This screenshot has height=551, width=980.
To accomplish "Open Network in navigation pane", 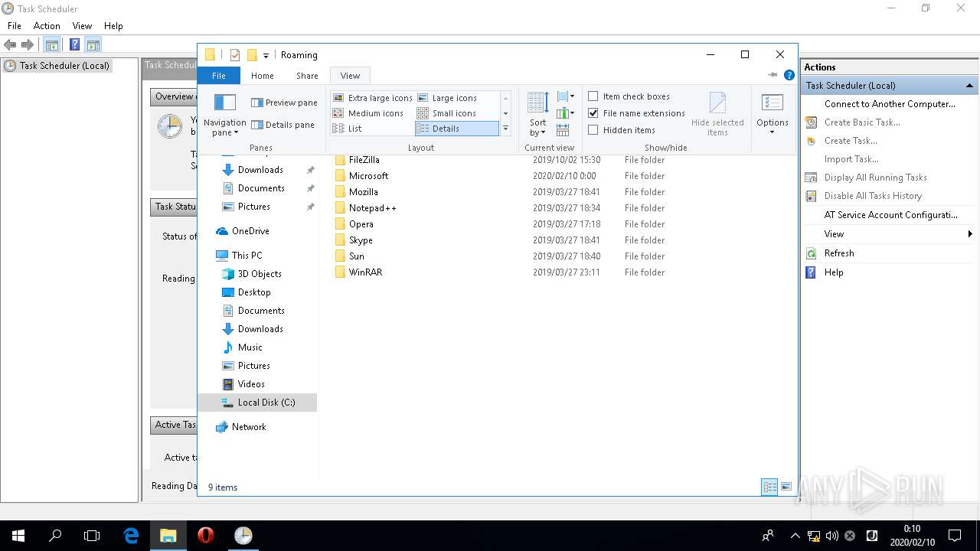I will (249, 427).
